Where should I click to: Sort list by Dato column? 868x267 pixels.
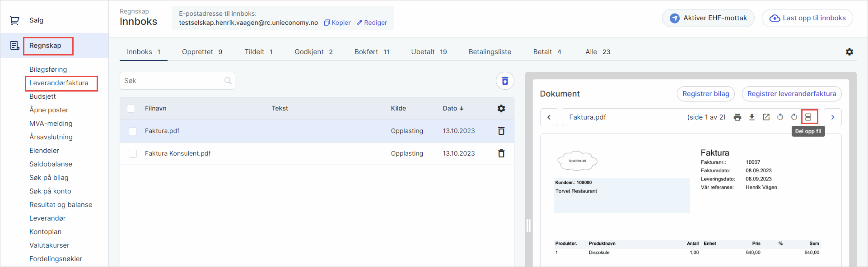(x=453, y=108)
